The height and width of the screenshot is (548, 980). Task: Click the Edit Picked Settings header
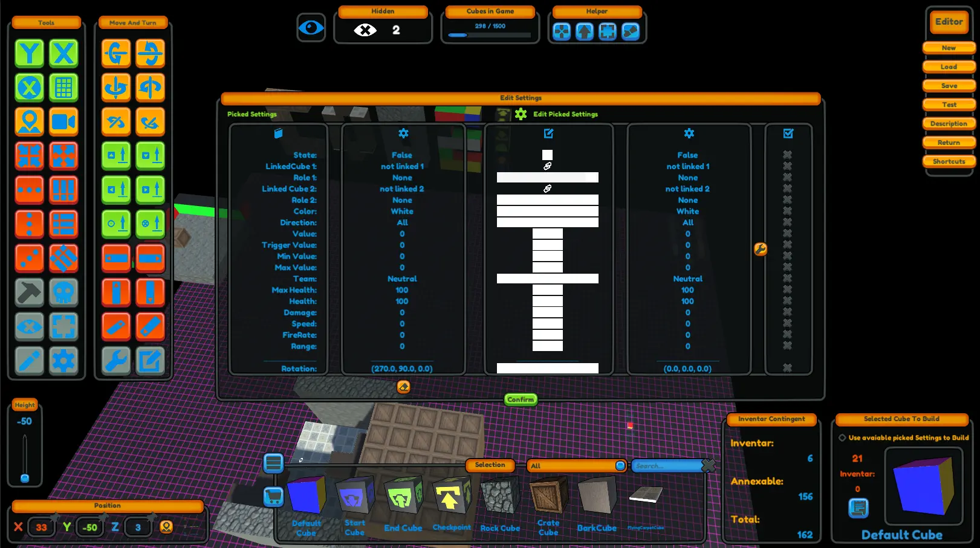click(565, 114)
